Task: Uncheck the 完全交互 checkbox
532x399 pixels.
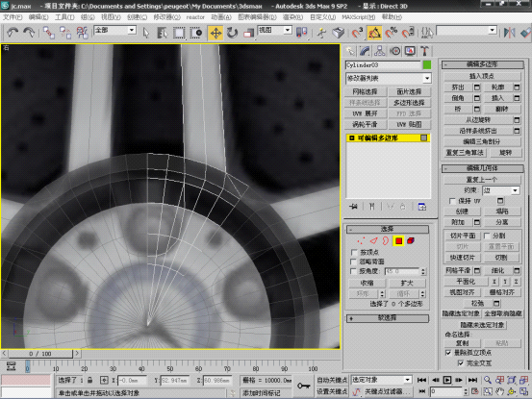Action: [460, 363]
